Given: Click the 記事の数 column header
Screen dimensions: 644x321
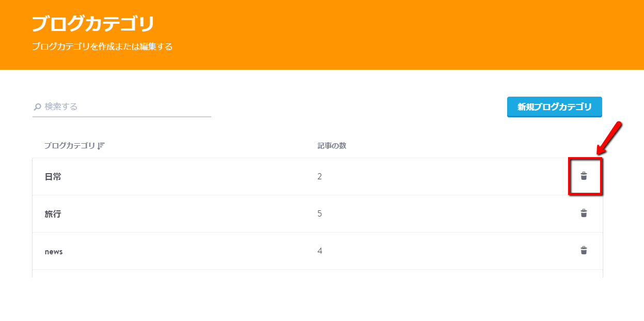Looking at the screenshot, I should point(332,146).
